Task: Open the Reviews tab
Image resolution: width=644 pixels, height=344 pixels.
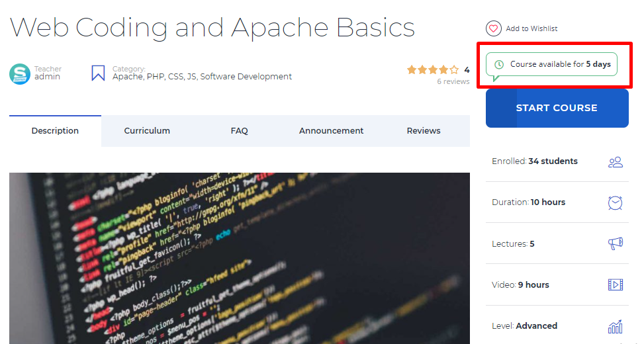Action: pos(424,130)
